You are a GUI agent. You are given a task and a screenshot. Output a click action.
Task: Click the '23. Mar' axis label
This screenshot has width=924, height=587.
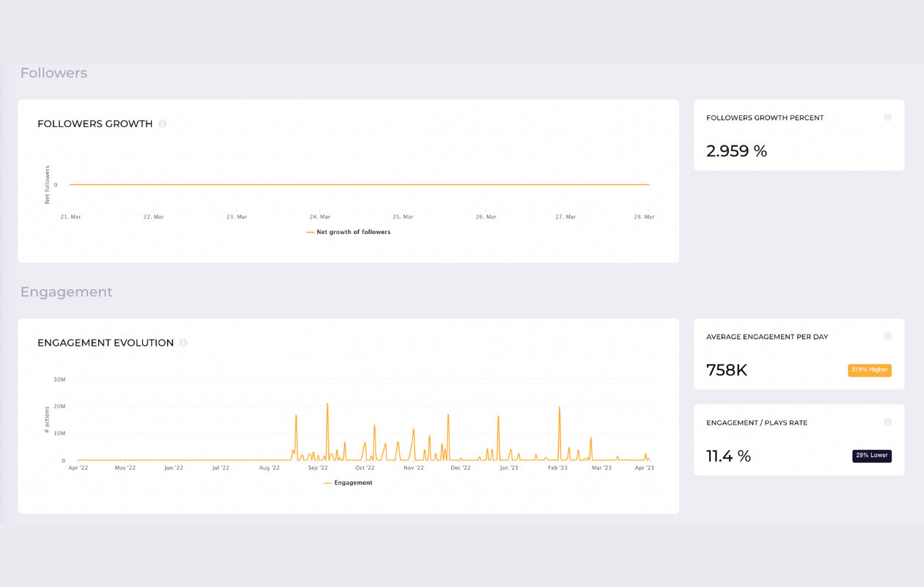[236, 217]
